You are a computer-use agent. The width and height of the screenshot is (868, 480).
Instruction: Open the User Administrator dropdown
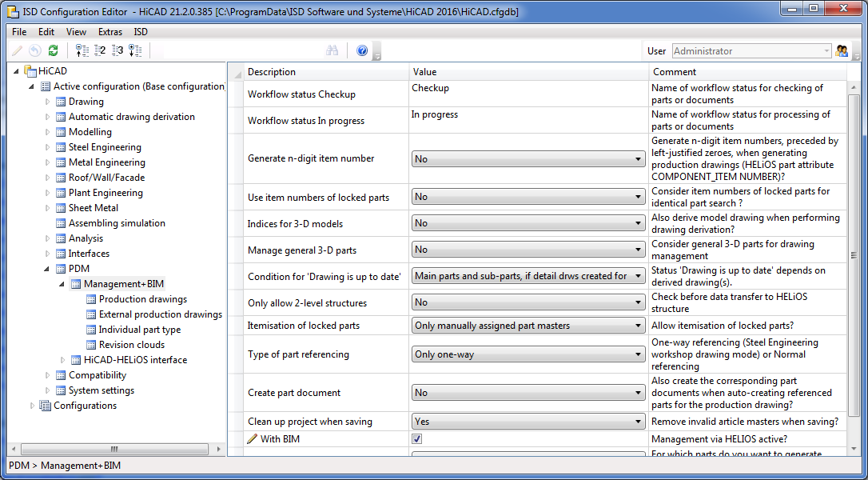coord(752,51)
